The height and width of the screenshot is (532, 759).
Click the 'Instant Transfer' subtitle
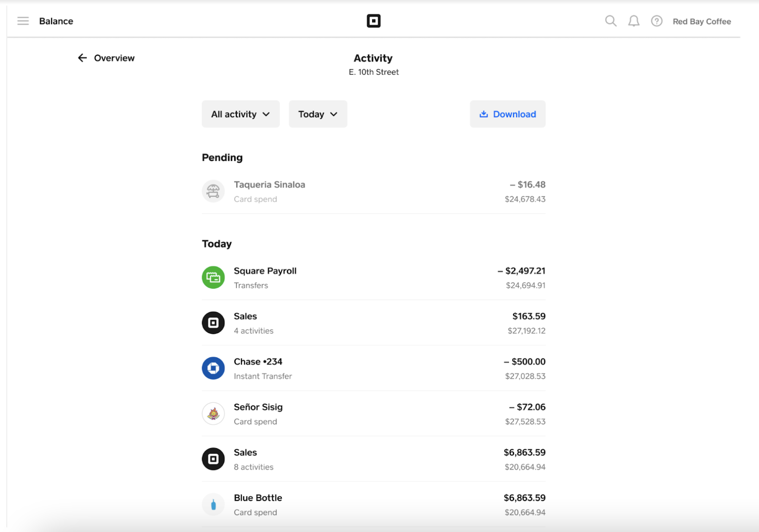263,376
